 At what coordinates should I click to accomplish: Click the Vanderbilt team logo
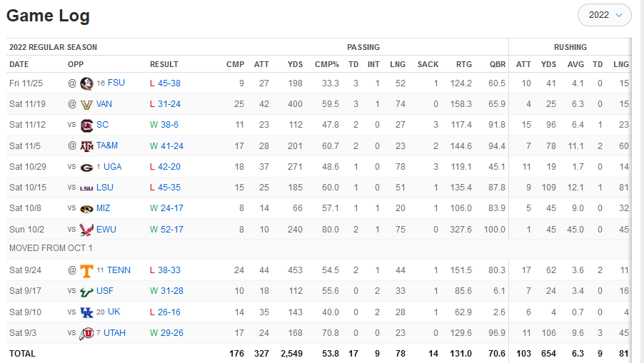click(87, 104)
